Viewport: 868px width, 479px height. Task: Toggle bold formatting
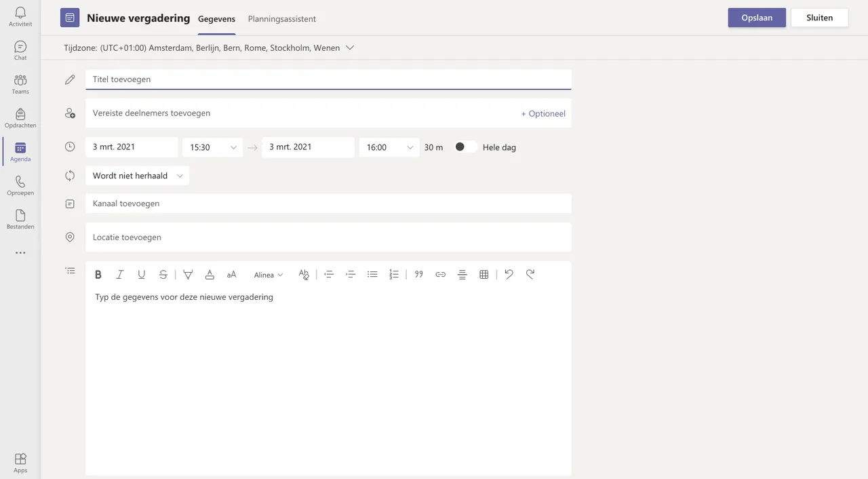(98, 275)
